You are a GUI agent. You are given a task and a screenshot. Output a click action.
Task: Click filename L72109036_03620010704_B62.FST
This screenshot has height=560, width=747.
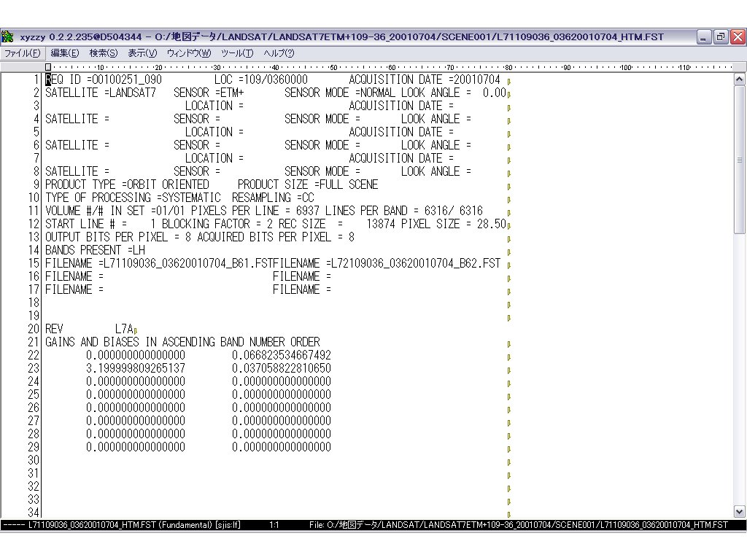(x=416, y=263)
